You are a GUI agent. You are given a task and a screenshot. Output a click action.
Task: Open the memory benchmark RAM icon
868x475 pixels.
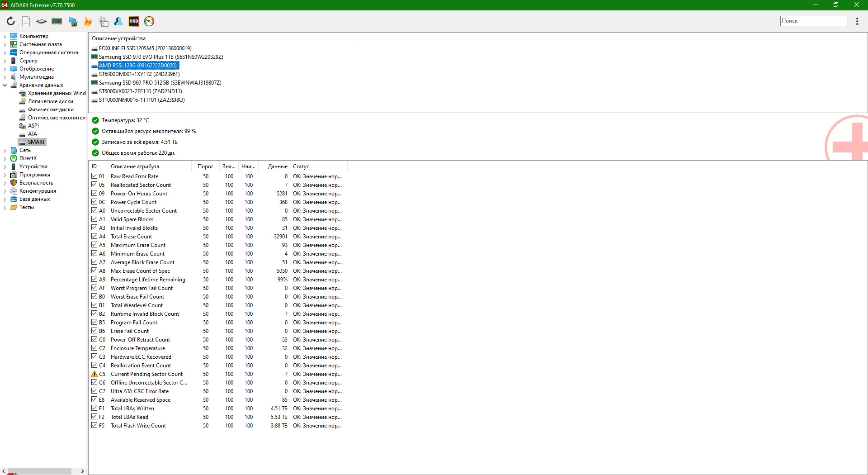[57, 21]
